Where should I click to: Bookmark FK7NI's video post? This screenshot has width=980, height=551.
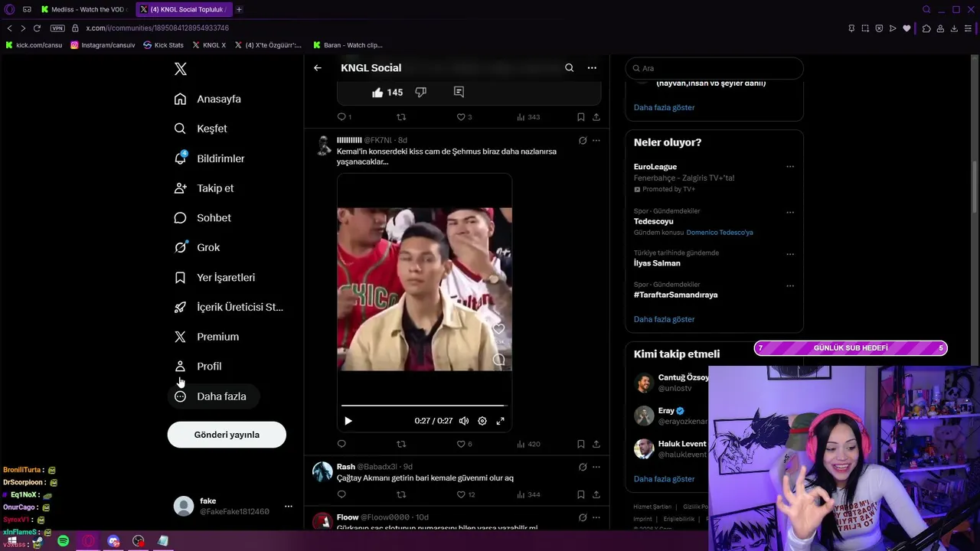pyautogui.click(x=581, y=444)
